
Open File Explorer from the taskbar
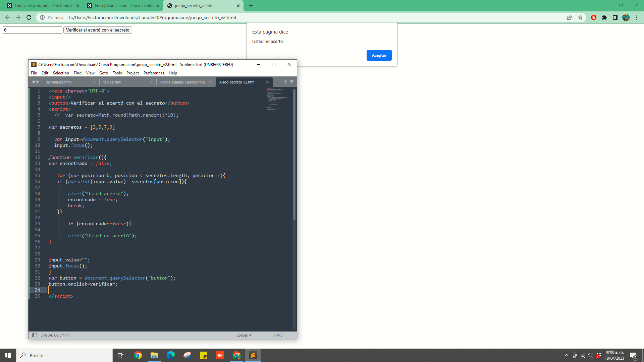click(154, 355)
